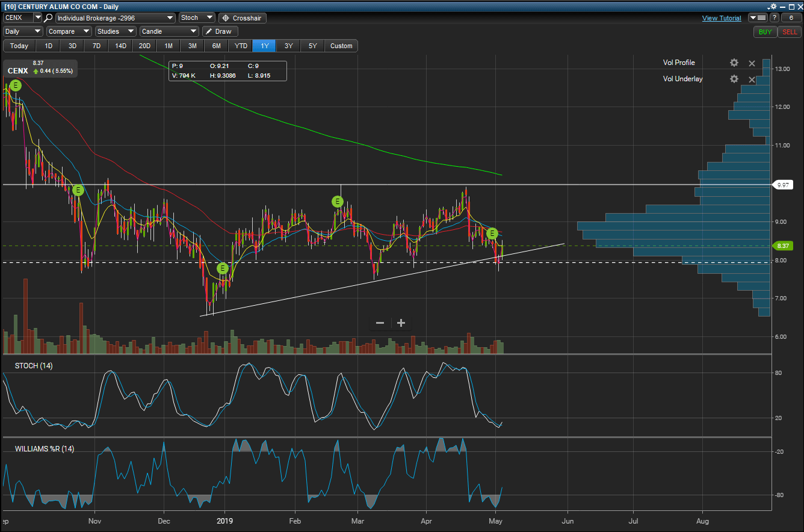Click the STOCH (14) study label
This screenshot has height=532, width=804.
click(34, 366)
